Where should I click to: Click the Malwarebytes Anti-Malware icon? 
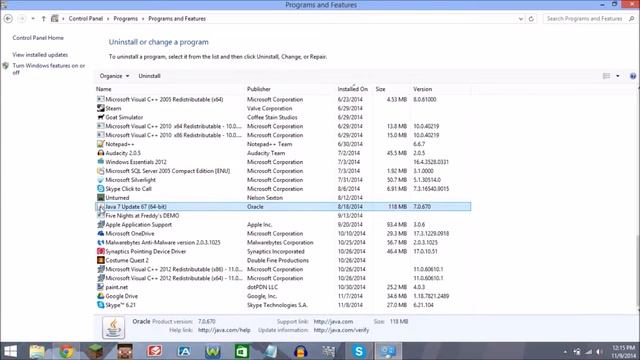pos(100,242)
